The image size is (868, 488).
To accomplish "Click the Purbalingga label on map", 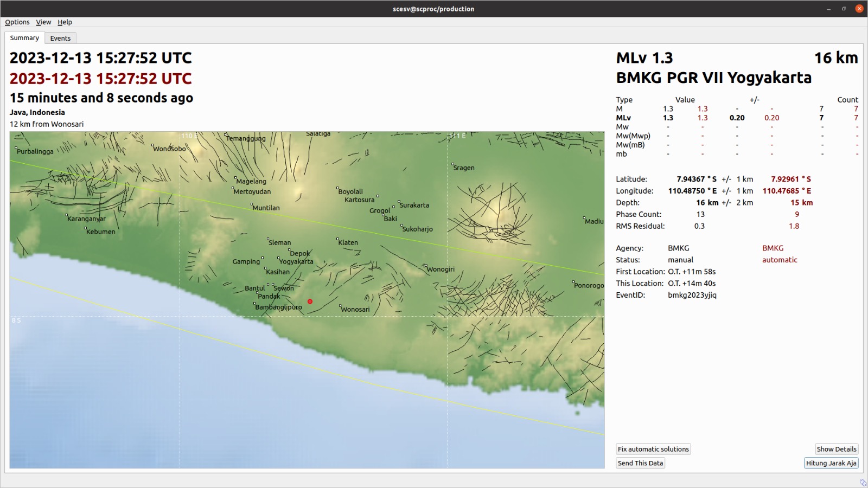I will click(35, 151).
